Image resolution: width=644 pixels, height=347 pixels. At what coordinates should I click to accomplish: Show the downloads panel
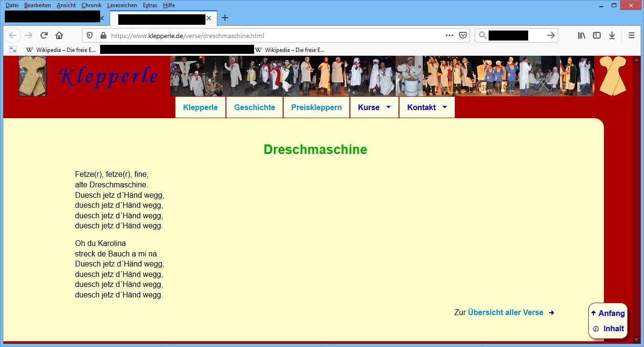pos(612,35)
